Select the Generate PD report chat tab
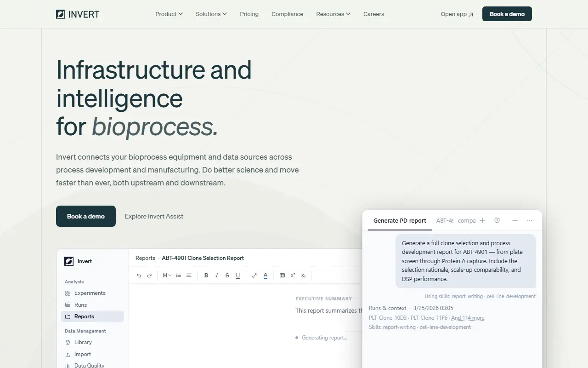Screen dimensions: 588x368 point(400,221)
